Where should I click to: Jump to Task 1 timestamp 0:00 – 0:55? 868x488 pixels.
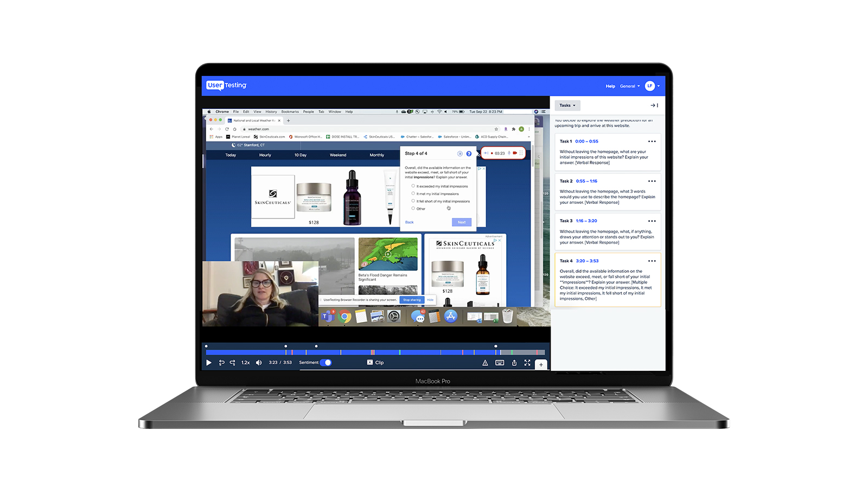586,141
